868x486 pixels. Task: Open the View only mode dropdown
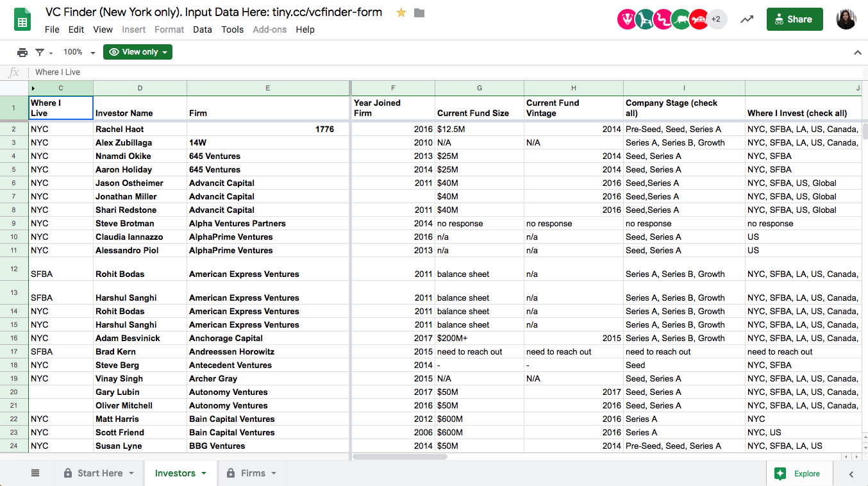click(x=138, y=52)
